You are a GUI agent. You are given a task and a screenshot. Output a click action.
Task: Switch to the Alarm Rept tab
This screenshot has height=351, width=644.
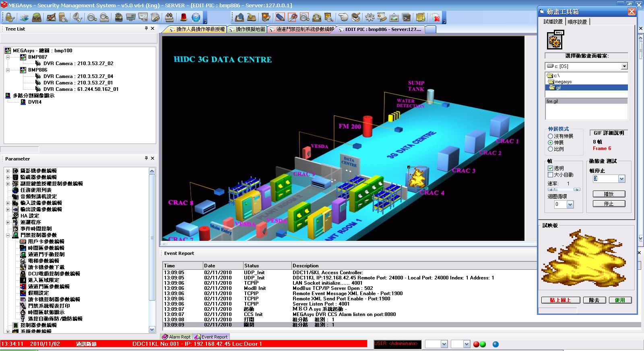pyautogui.click(x=176, y=337)
